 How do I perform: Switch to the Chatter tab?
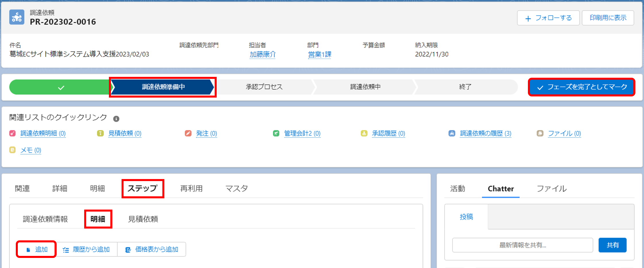(x=501, y=189)
